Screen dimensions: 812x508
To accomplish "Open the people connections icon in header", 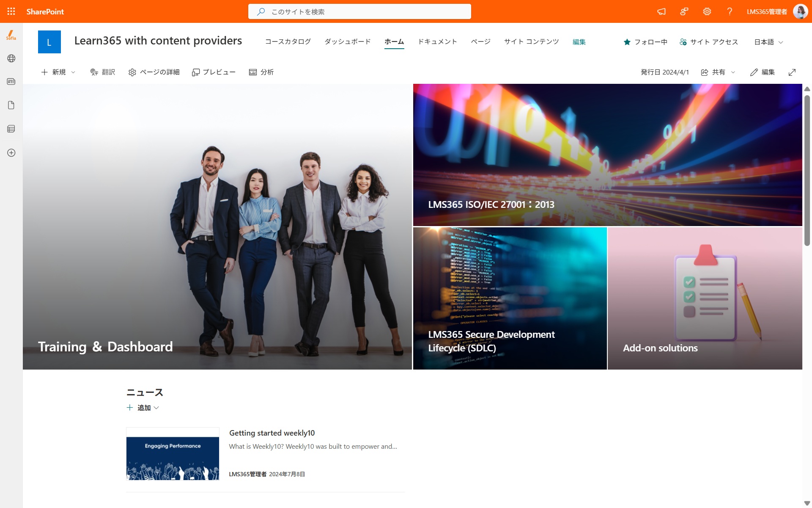I will (684, 11).
